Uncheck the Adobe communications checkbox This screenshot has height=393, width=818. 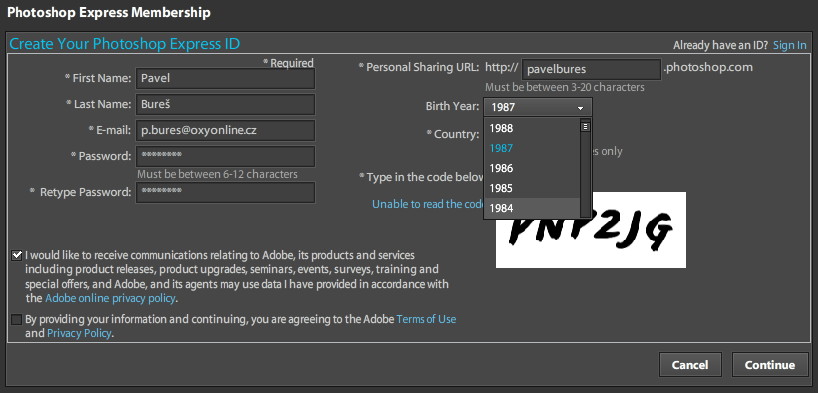(17, 256)
